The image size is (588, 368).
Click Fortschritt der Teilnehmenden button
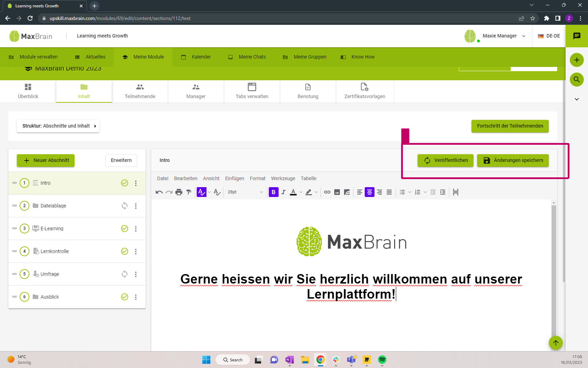[510, 126]
